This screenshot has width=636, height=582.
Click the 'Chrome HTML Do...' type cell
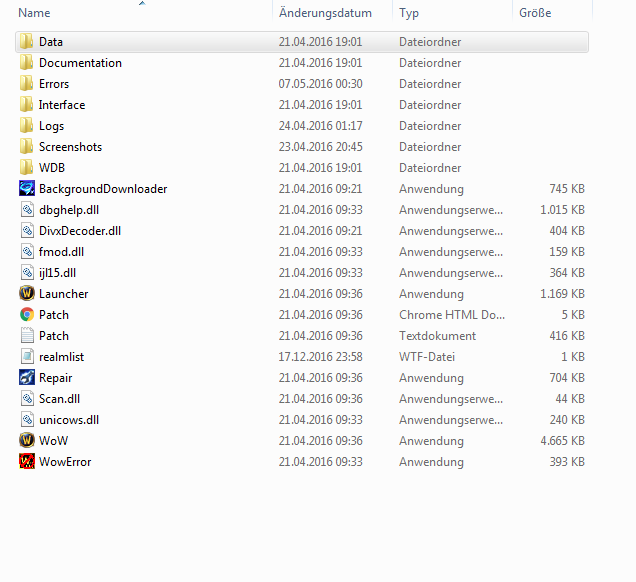(x=452, y=315)
